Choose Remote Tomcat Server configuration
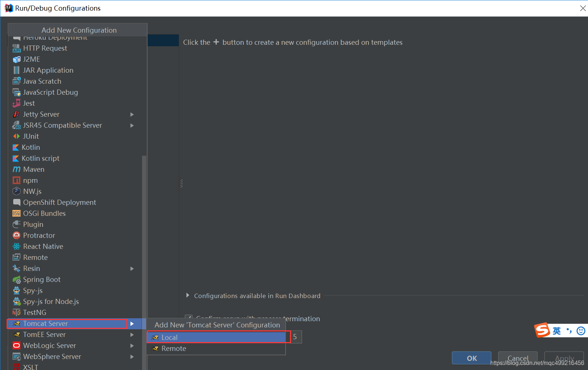This screenshot has width=588, height=370. coord(216,348)
